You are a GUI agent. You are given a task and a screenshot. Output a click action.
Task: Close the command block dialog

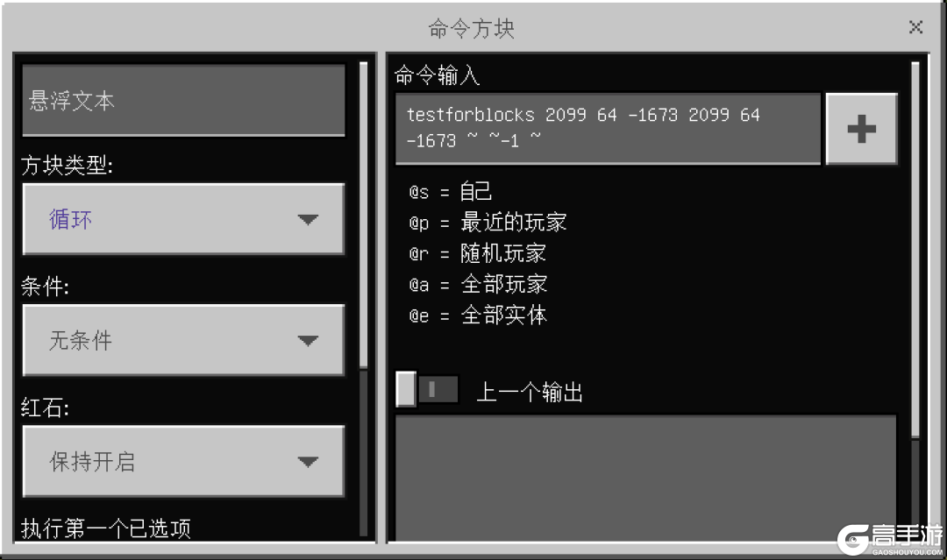click(x=915, y=27)
